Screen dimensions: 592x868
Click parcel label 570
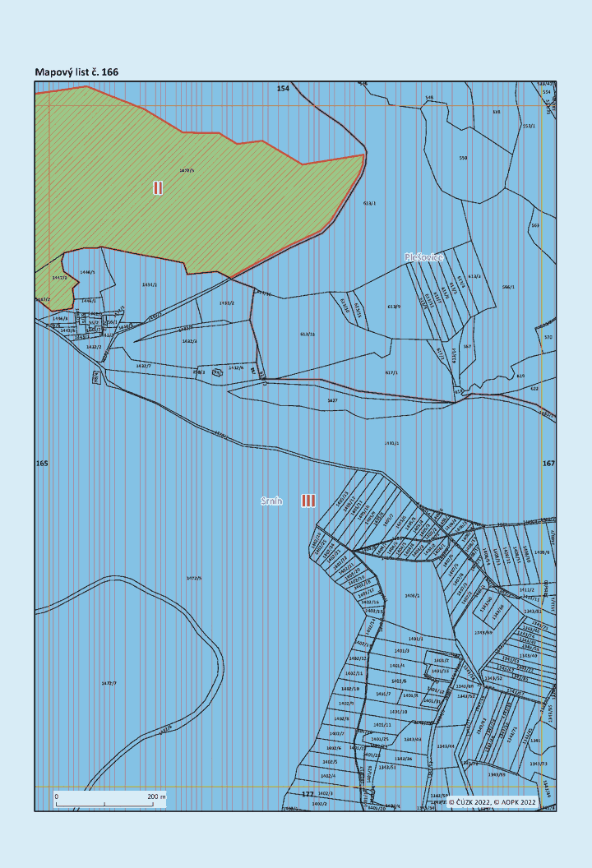[548, 337]
